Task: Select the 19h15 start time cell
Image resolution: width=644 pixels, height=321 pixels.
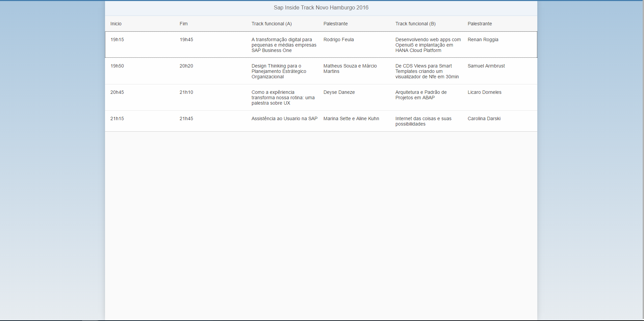Action: (x=117, y=39)
